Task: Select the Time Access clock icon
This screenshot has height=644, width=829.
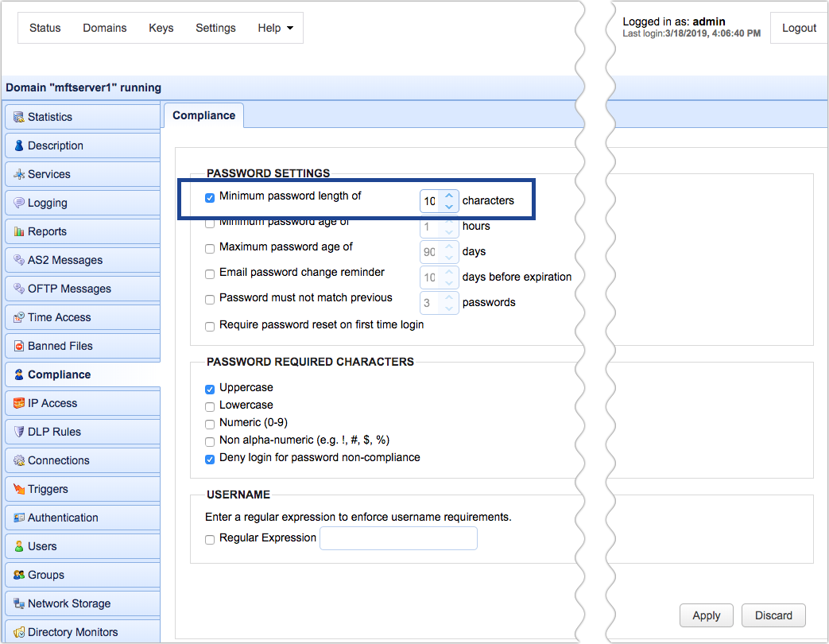Action: tap(17, 317)
